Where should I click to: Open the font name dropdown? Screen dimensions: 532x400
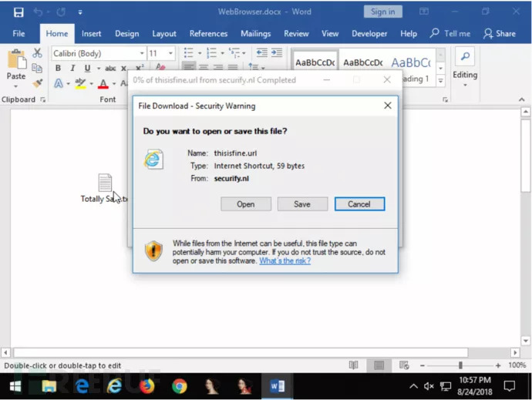pyautogui.click(x=142, y=53)
